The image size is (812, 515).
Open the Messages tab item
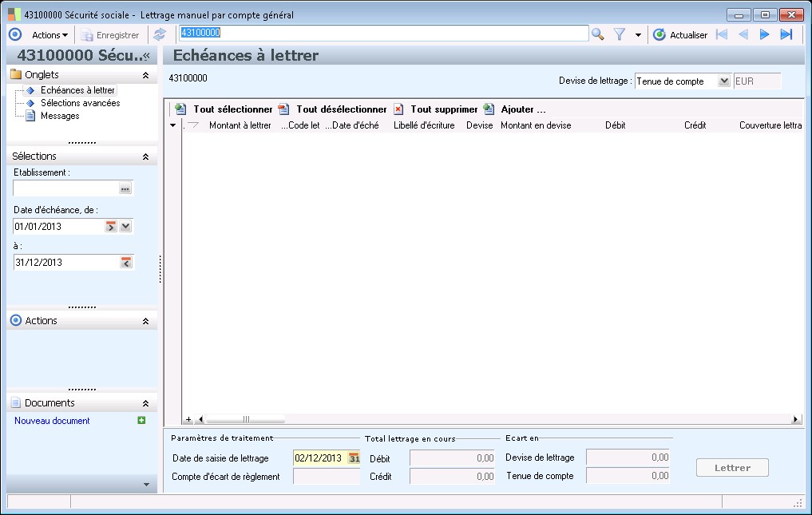(x=60, y=116)
